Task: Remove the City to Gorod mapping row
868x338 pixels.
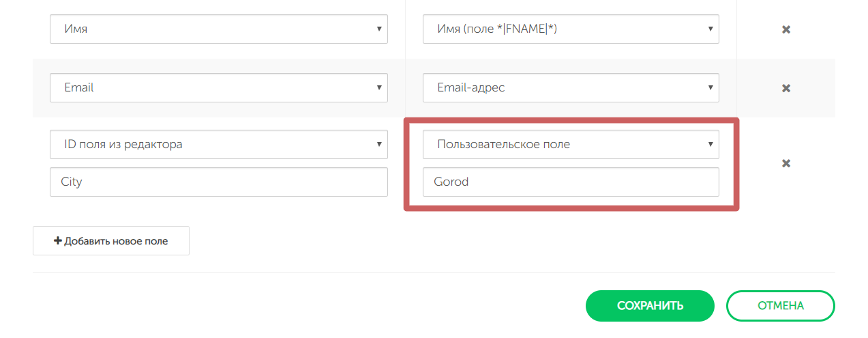Action: tap(785, 163)
